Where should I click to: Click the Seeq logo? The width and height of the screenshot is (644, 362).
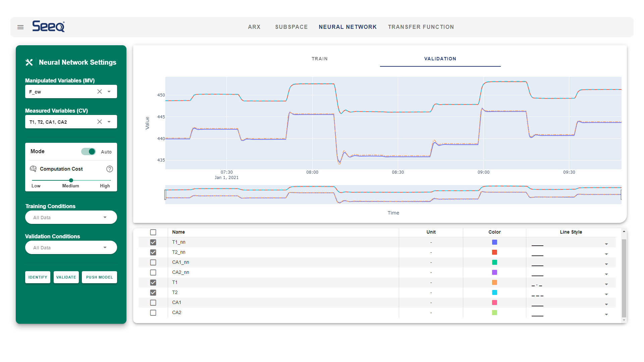49,26
